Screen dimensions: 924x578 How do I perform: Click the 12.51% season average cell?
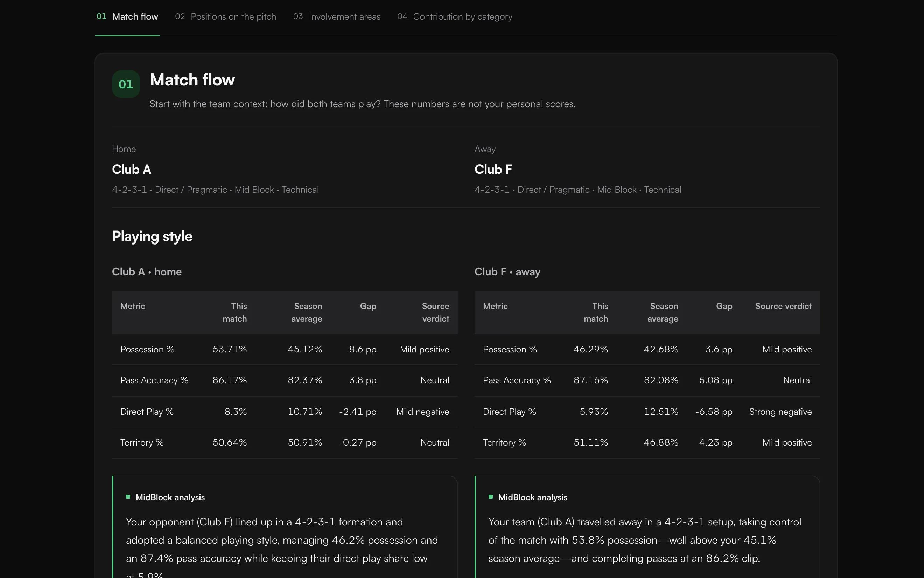(x=661, y=412)
